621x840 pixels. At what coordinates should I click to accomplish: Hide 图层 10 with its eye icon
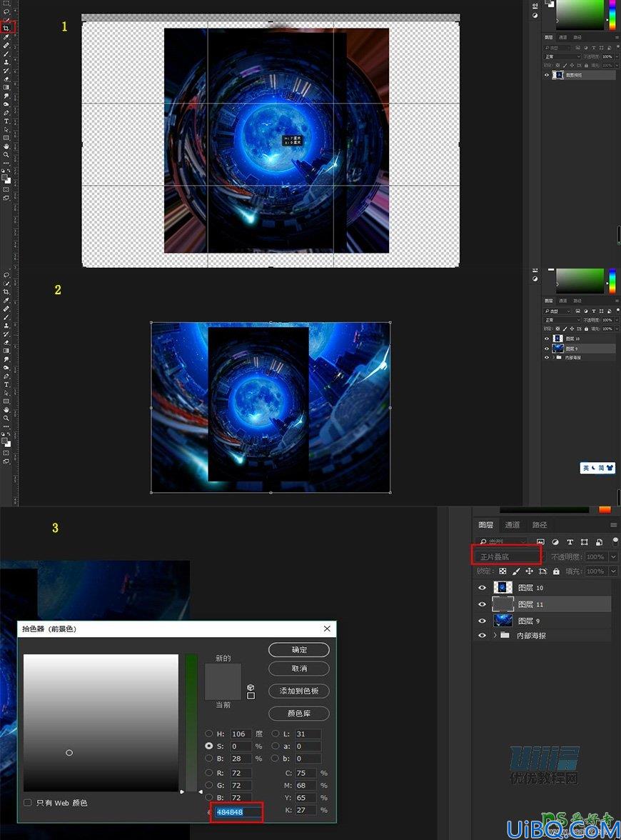click(482, 588)
